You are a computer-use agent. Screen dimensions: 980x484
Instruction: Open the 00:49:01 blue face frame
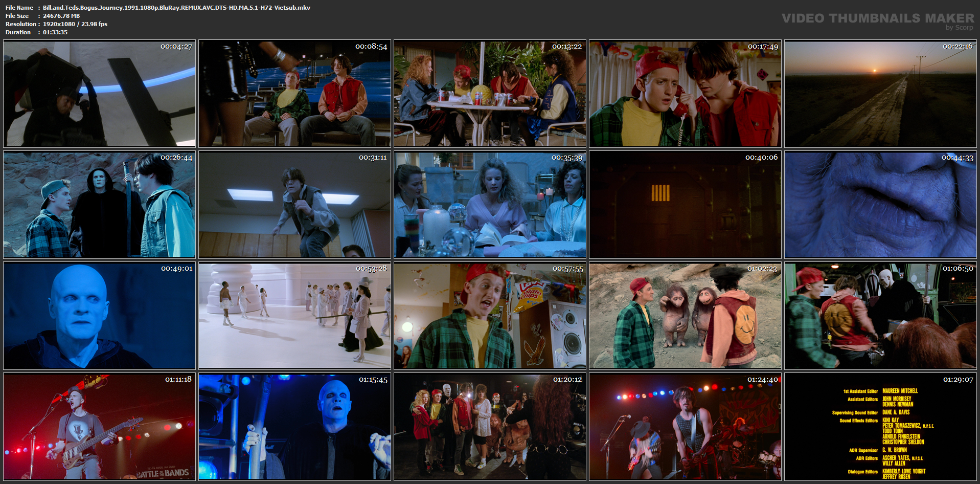click(x=100, y=316)
